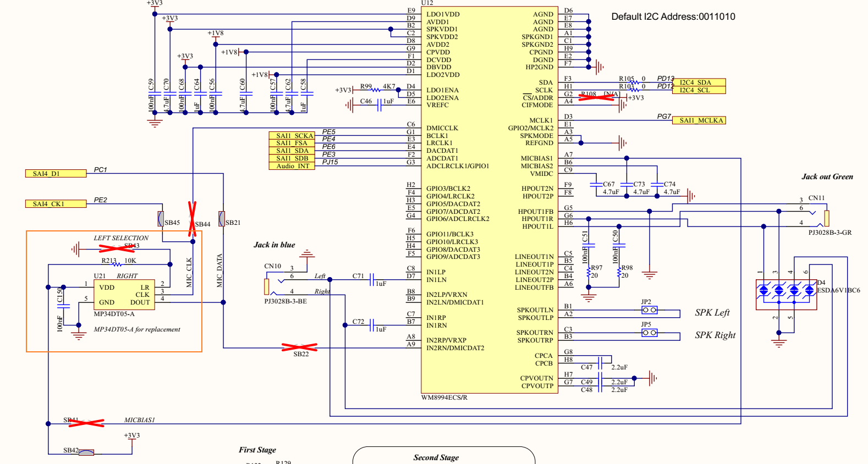
Task: Click the 'SPK Right' annotation
Action: 715,335
